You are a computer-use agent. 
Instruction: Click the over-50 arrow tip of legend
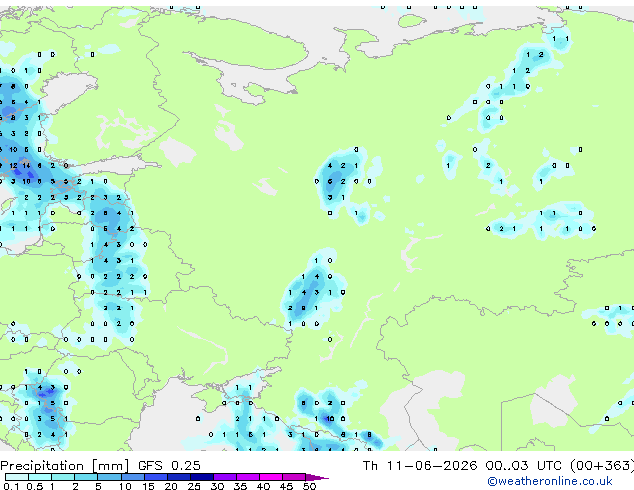tap(317, 477)
